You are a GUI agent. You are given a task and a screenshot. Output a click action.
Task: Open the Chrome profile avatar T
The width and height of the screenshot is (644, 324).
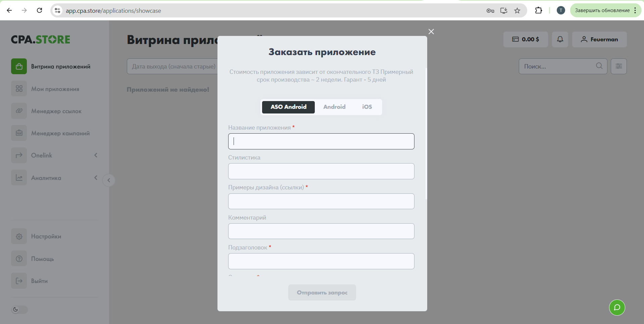(x=561, y=10)
